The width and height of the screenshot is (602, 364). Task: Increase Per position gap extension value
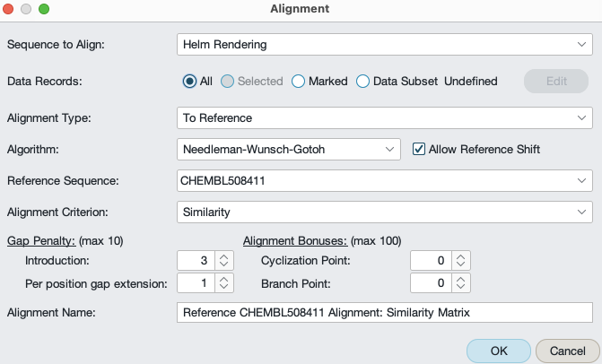click(223, 279)
